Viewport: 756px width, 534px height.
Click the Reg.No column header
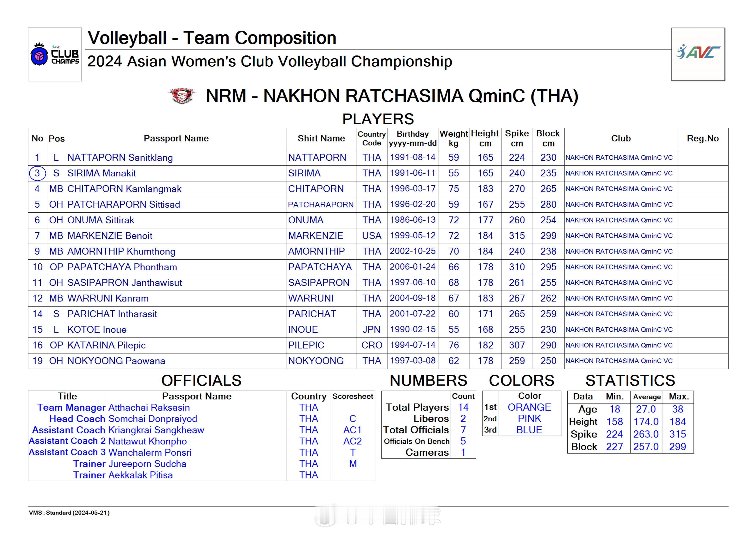point(703,139)
